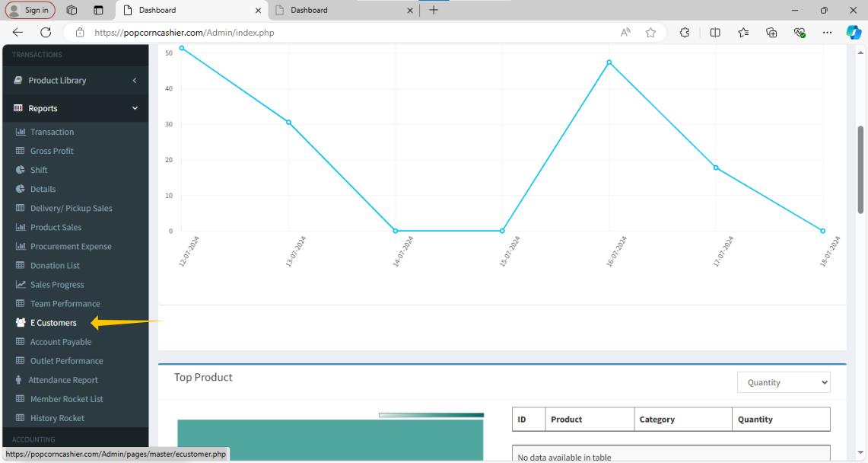Toggle the Split screen icon
The image size is (868, 463).
click(715, 33)
